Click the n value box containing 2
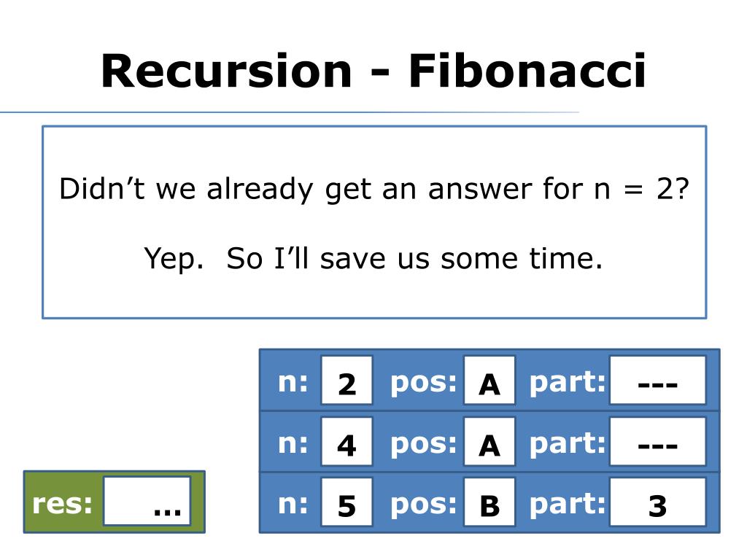The image size is (747, 560). click(347, 381)
